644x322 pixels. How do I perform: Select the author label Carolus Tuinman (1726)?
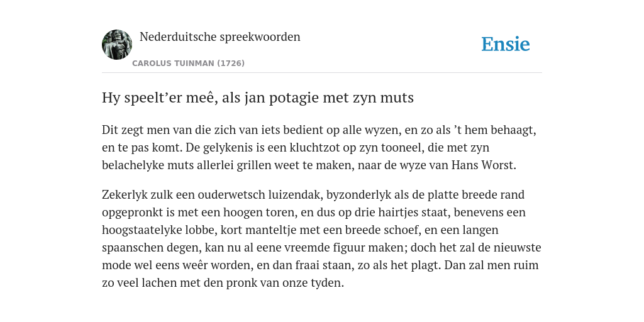[x=188, y=64]
